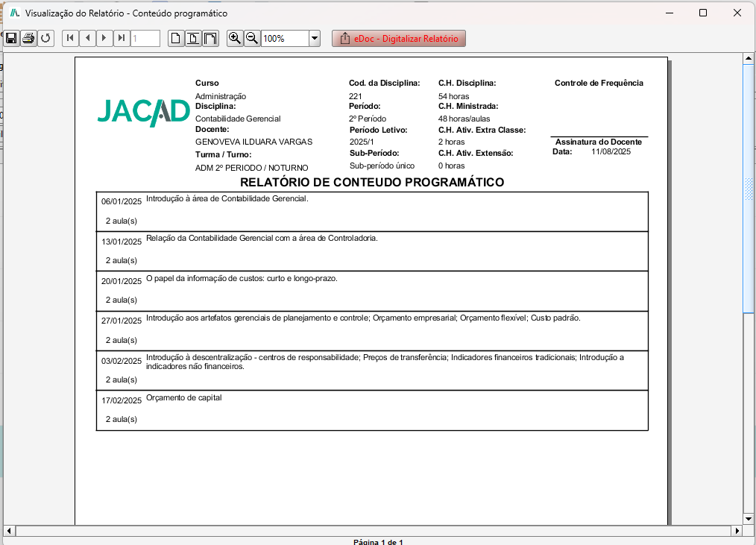Click the Introdução aos artefatos gerenciais entry
The width and height of the screenshot is (756, 545).
pos(363,318)
